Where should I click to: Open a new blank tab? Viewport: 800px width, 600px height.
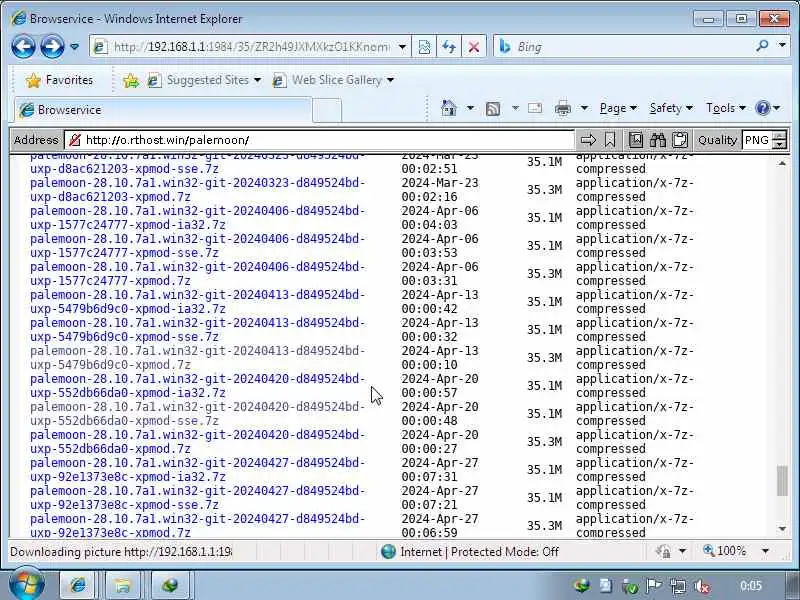pos(327,110)
